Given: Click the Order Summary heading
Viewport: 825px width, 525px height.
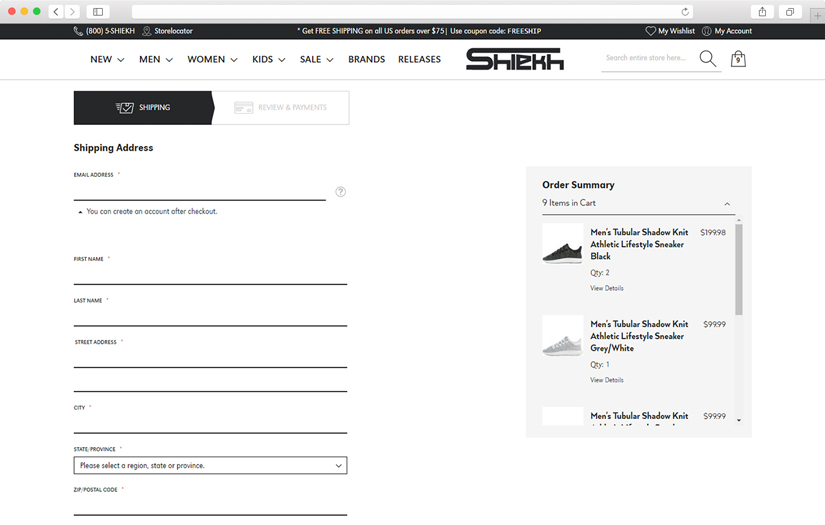Looking at the screenshot, I should point(578,185).
